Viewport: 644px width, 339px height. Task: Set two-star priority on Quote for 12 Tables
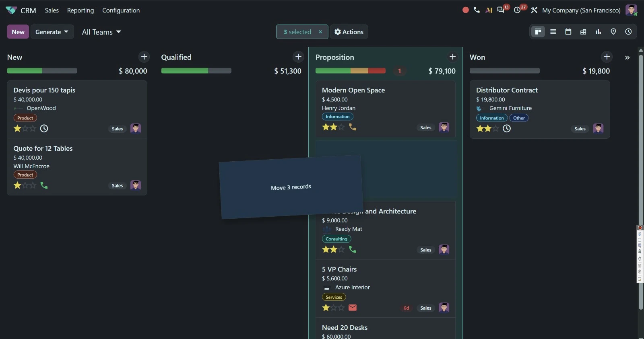click(25, 185)
